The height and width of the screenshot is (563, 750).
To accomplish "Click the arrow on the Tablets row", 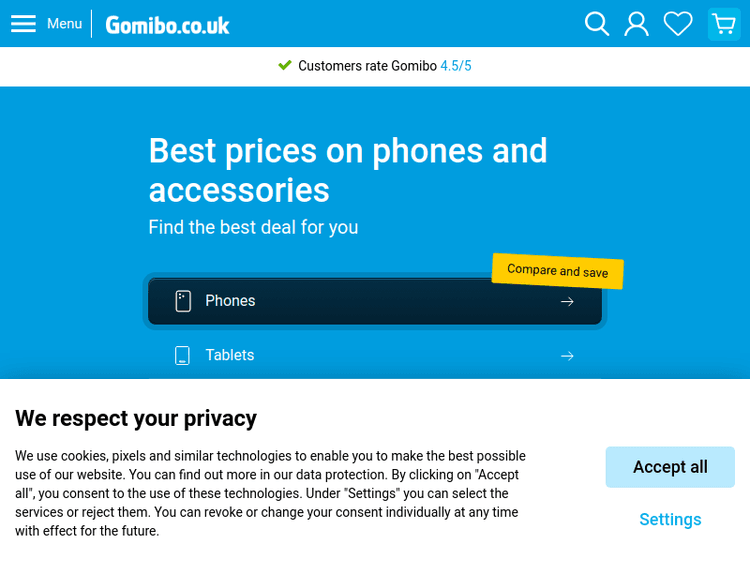I will [567, 356].
